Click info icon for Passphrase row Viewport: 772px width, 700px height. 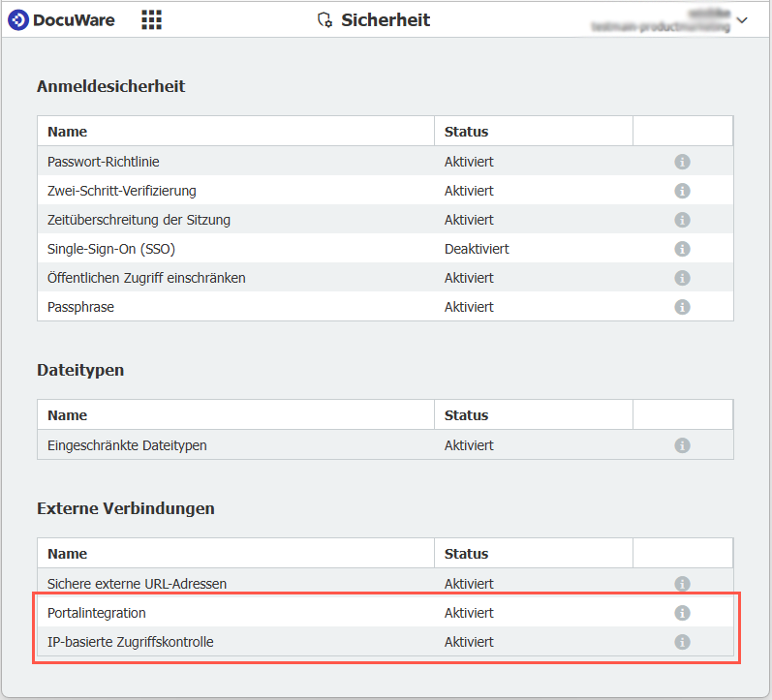[x=682, y=307]
